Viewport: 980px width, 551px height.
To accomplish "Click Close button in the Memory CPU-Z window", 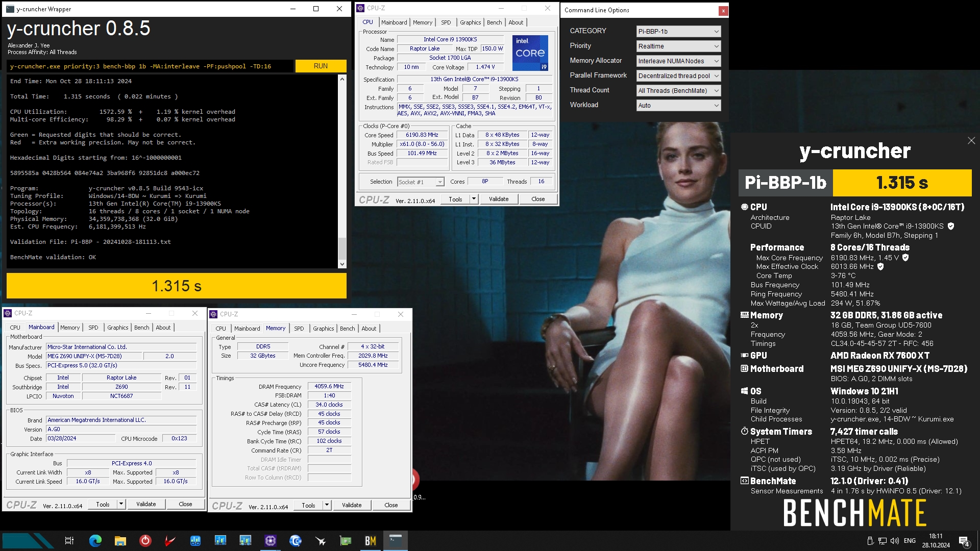I will coord(391,505).
